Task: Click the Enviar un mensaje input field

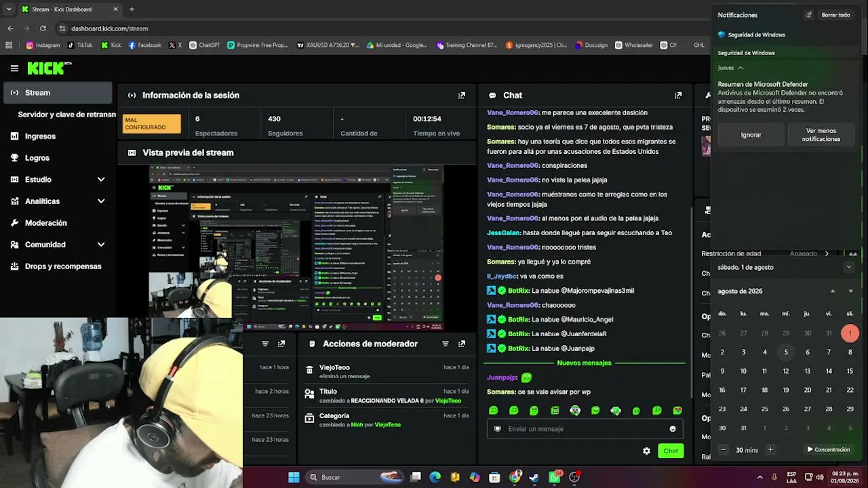Action: click(x=585, y=428)
